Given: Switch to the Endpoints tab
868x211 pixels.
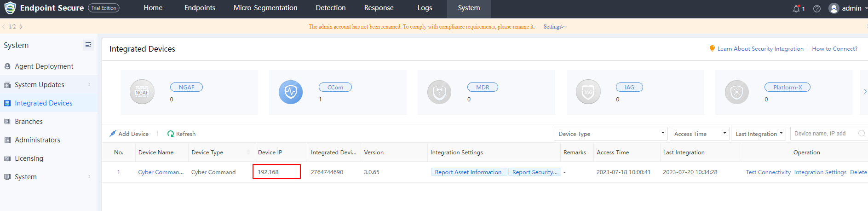Looking at the screenshot, I should pyautogui.click(x=200, y=8).
